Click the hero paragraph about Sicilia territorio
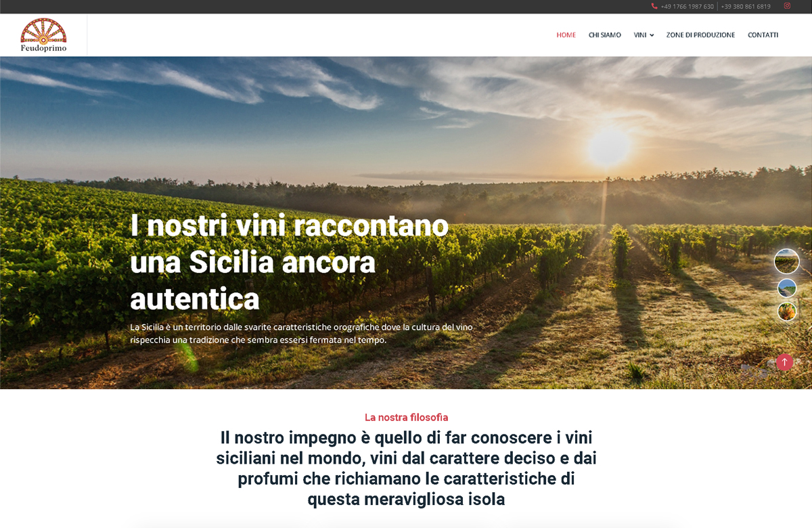This screenshot has height=528, width=812. coord(302,334)
